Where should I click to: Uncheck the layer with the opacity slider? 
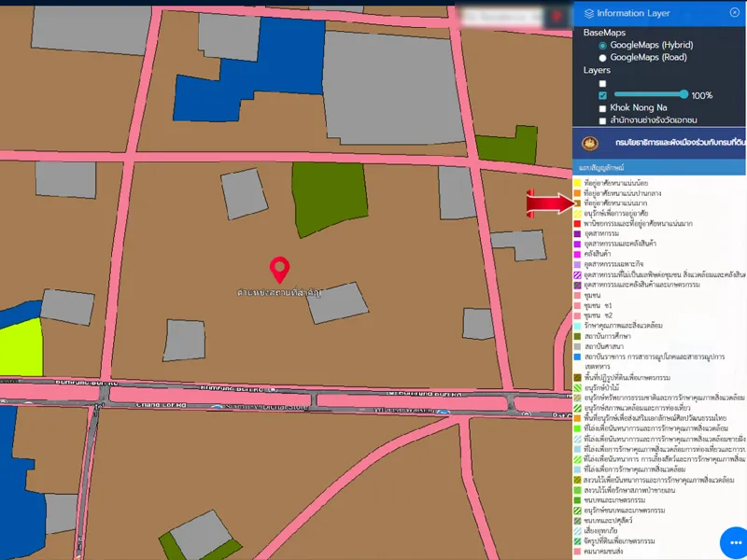point(603,95)
